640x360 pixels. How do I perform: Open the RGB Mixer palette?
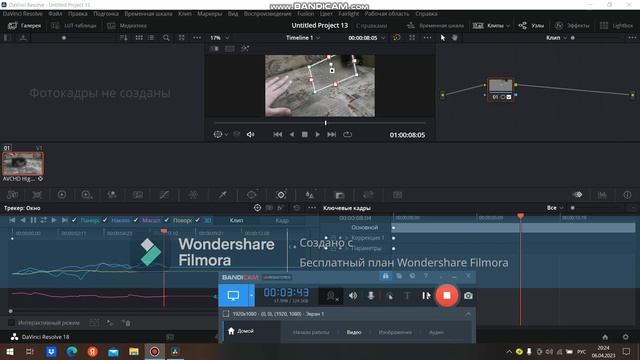(112, 195)
